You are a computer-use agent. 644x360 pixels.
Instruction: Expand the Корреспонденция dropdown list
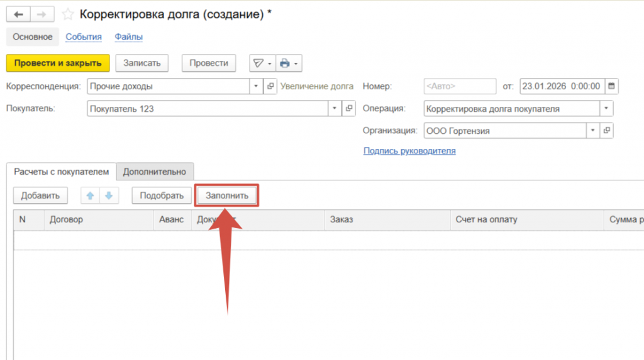point(256,86)
